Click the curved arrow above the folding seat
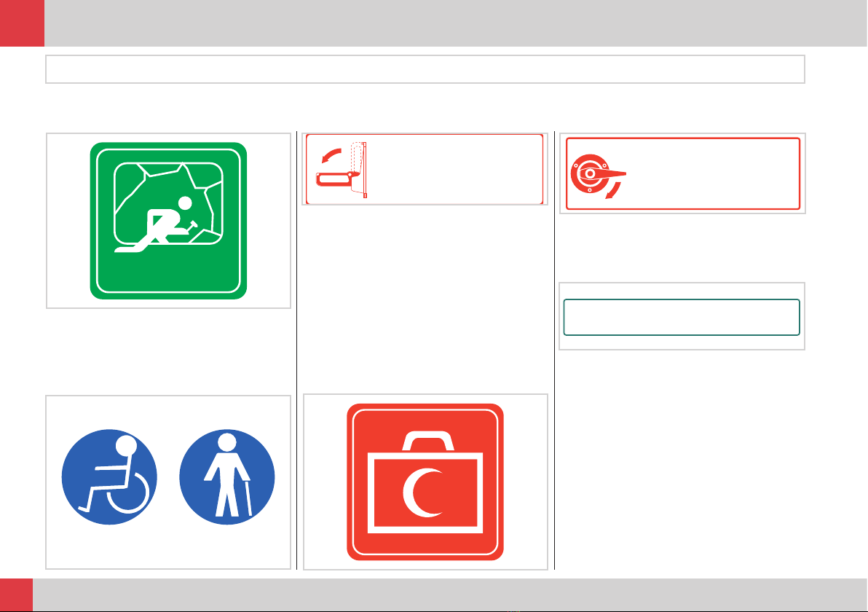 (331, 156)
